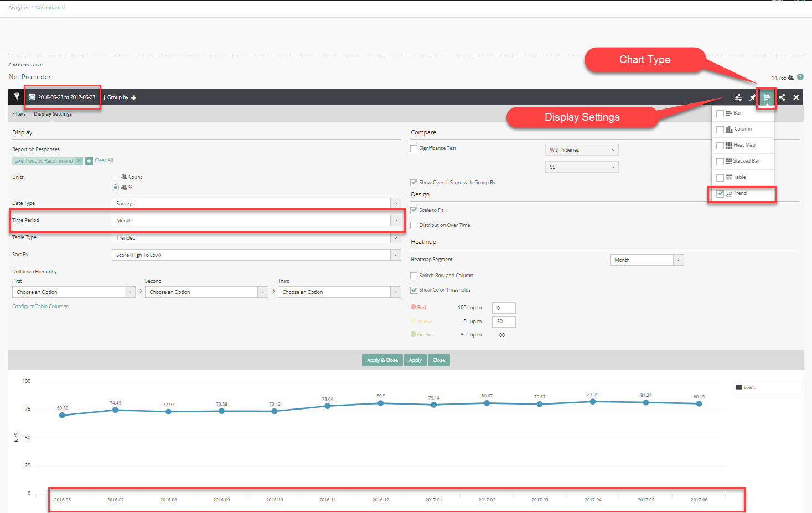Open the Configure Table Columns link
Viewport: 812px width, 513px height.
tap(40, 307)
